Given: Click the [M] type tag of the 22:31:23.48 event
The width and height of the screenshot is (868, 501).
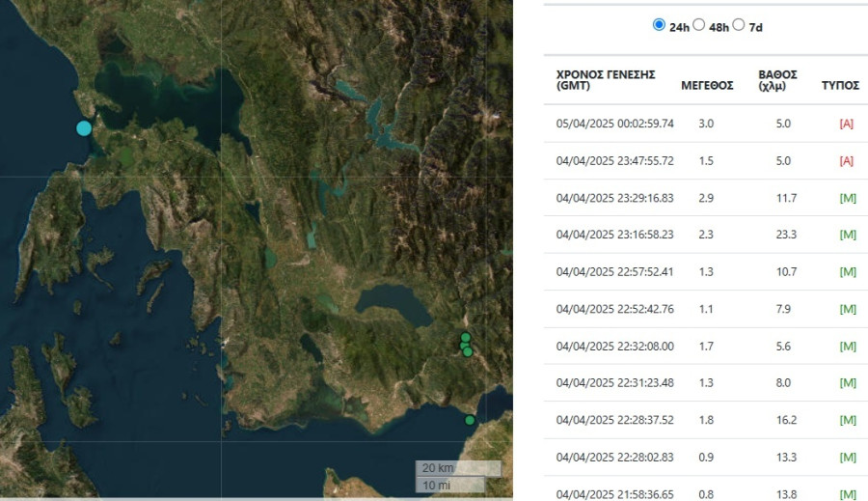Looking at the screenshot, I should click(848, 382).
